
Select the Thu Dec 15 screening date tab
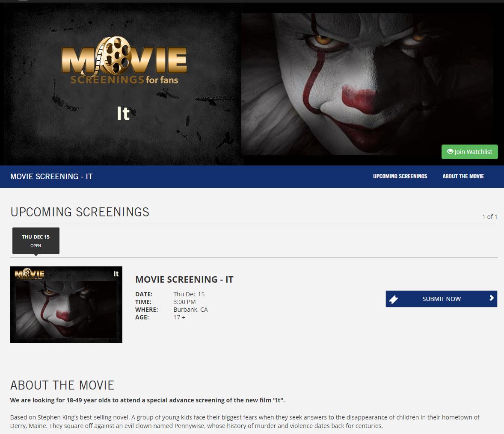coord(36,241)
